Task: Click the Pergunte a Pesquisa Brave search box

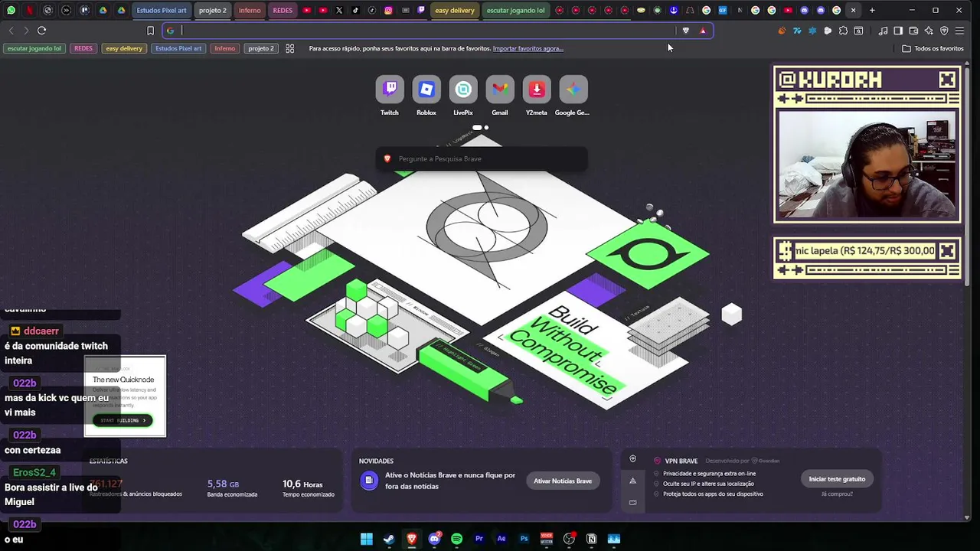Action: coord(482,158)
